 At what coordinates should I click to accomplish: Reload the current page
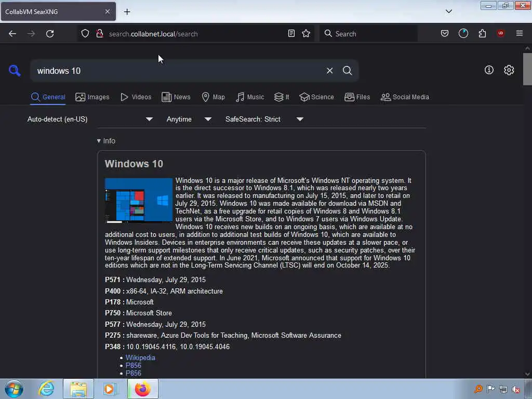50,34
